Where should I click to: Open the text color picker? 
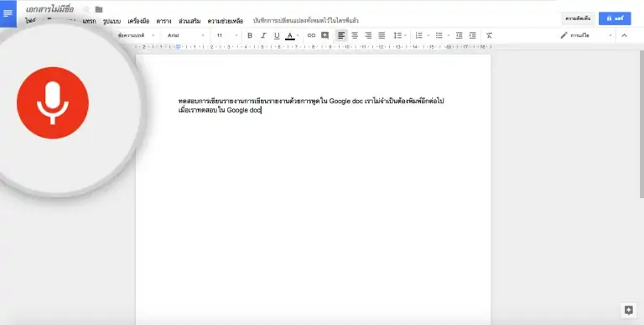tap(291, 36)
